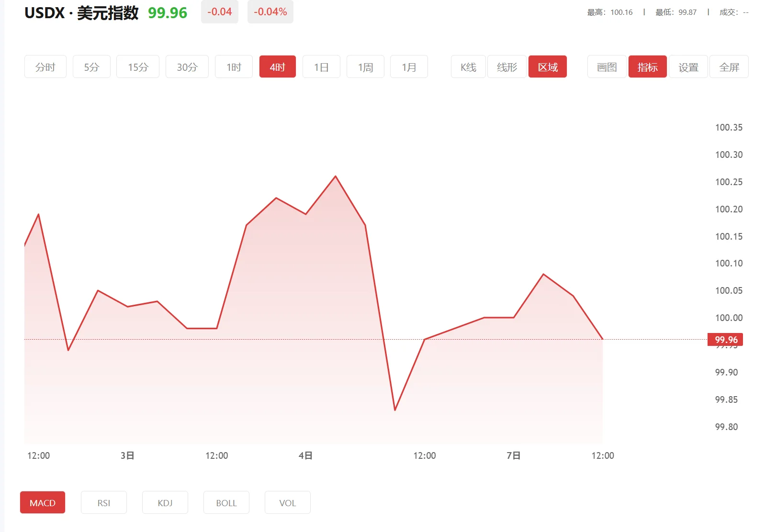Enable the RSI indicator
This screenshot has height=532, width=765.
104,503
